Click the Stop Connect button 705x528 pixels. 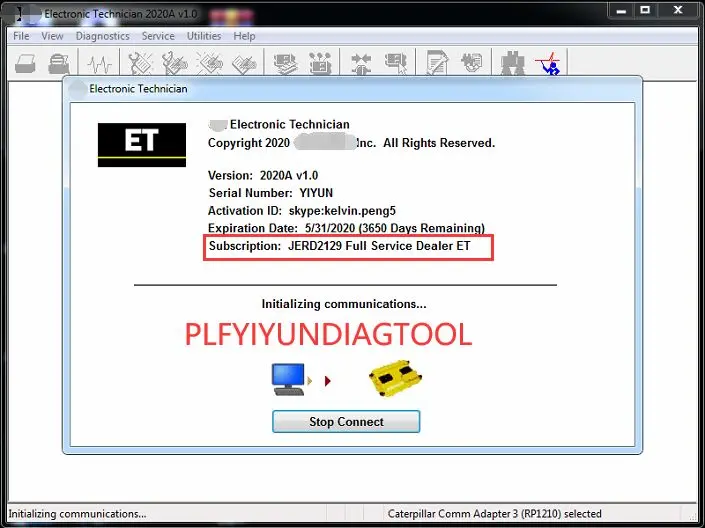[x=346, y=421]
